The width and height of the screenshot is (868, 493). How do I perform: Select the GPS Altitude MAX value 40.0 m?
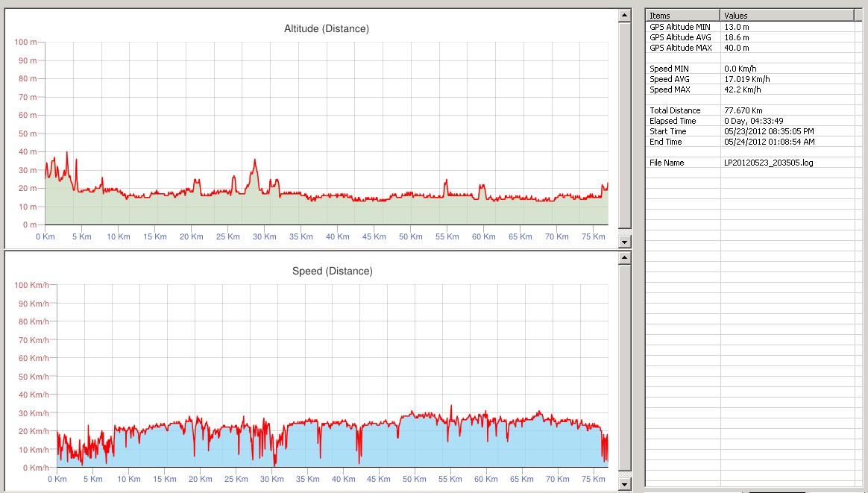[x=737, y=48]
